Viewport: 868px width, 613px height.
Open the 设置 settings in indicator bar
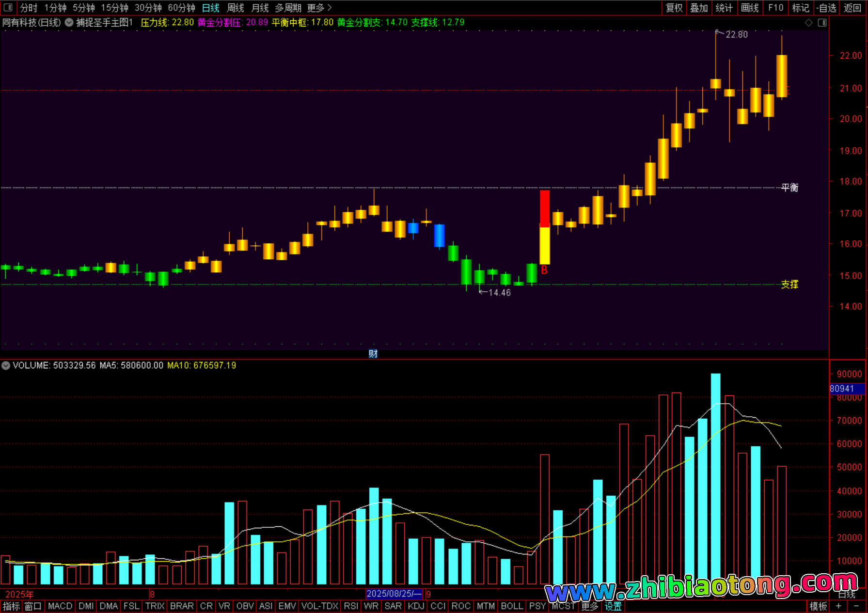[x=613, y=606]
